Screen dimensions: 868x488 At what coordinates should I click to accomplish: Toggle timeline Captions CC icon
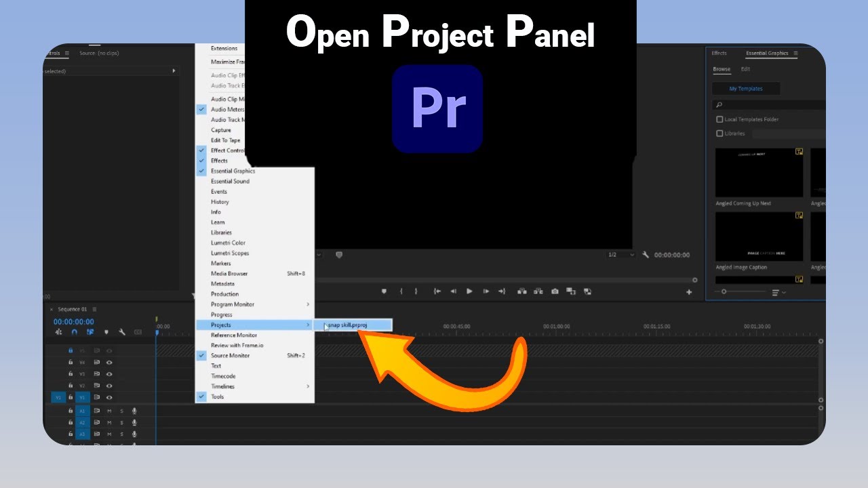point(138,332)
